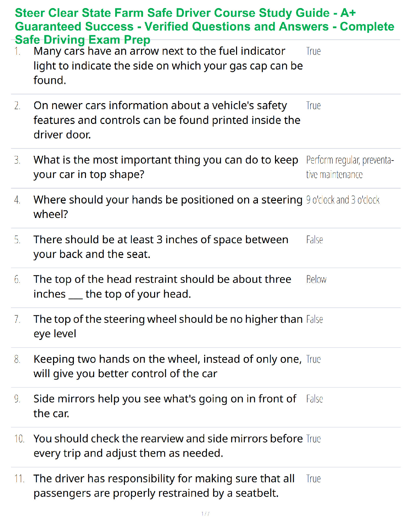Click the 'False' answer for question 5

(x=314, y=240)
